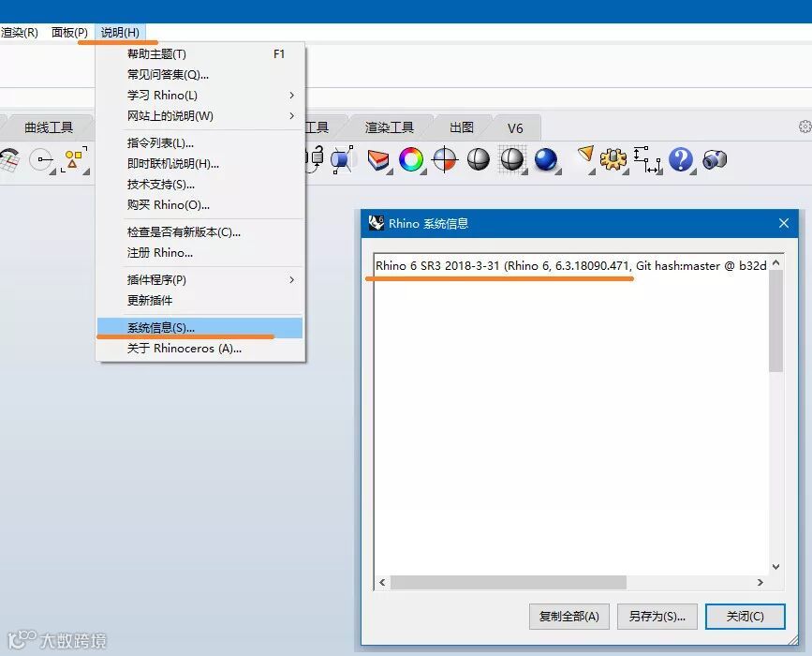Image resolution: width=812 pixels, height=656 pixels.
Task: Expand 插件程序(P) submenu
Action: coord(200,280)
